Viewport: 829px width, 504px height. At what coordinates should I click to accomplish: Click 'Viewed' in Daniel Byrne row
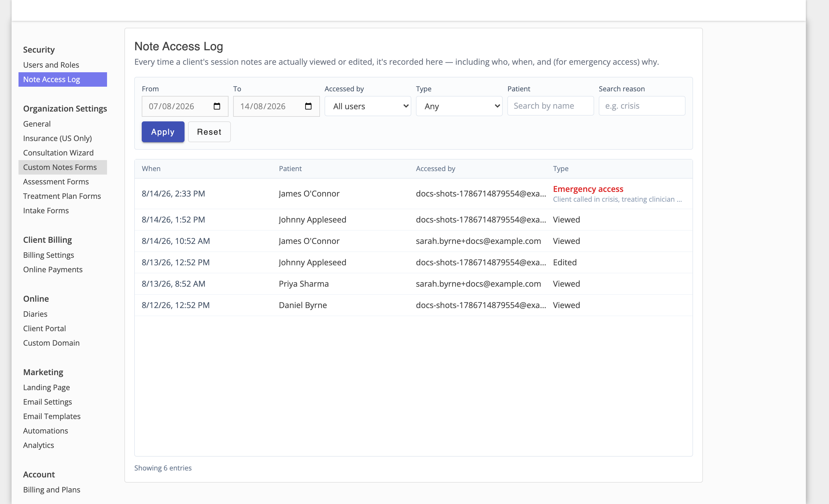pos(567,305)
